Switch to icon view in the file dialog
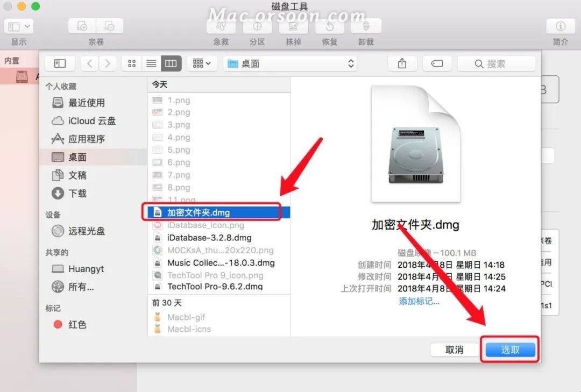581x392 pixels. (131, 63)
